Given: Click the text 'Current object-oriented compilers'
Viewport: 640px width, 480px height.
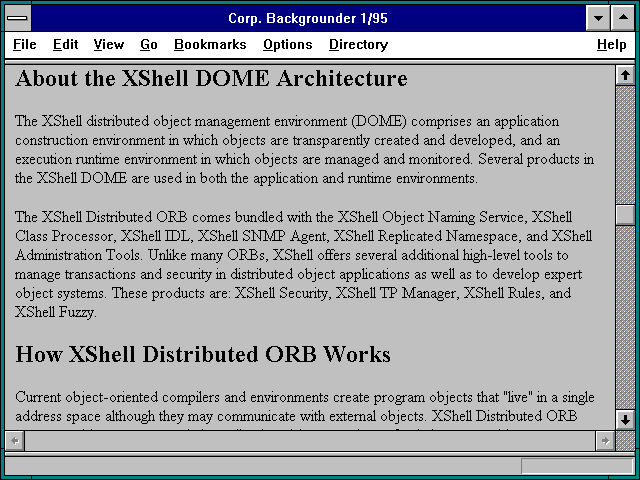Looking at the screenshot, I should [117, 397].
